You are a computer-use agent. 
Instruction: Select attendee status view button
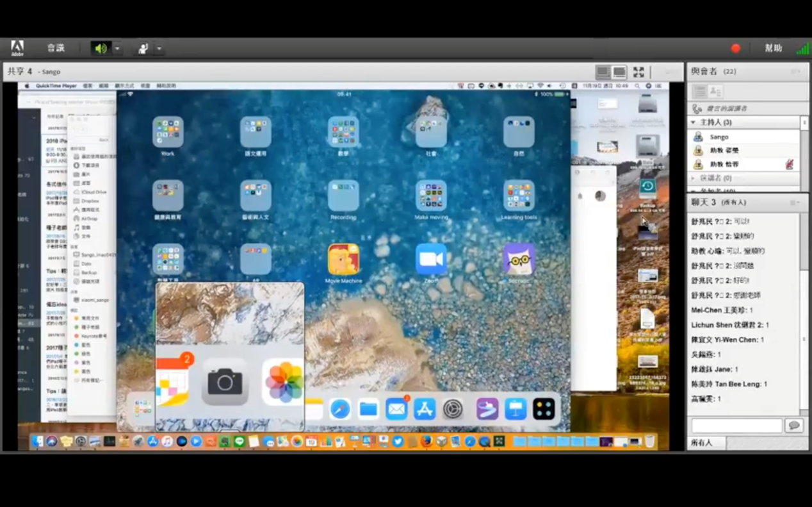click(x=715, y=92)
